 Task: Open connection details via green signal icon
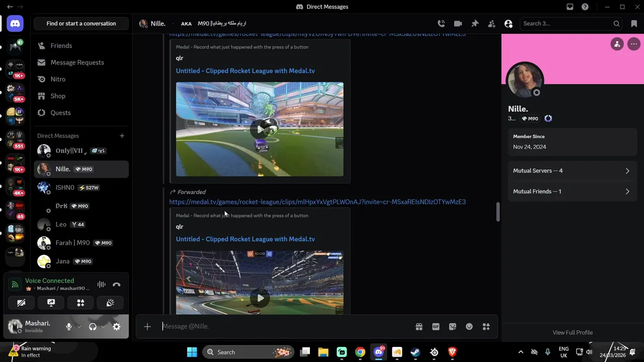15,285
